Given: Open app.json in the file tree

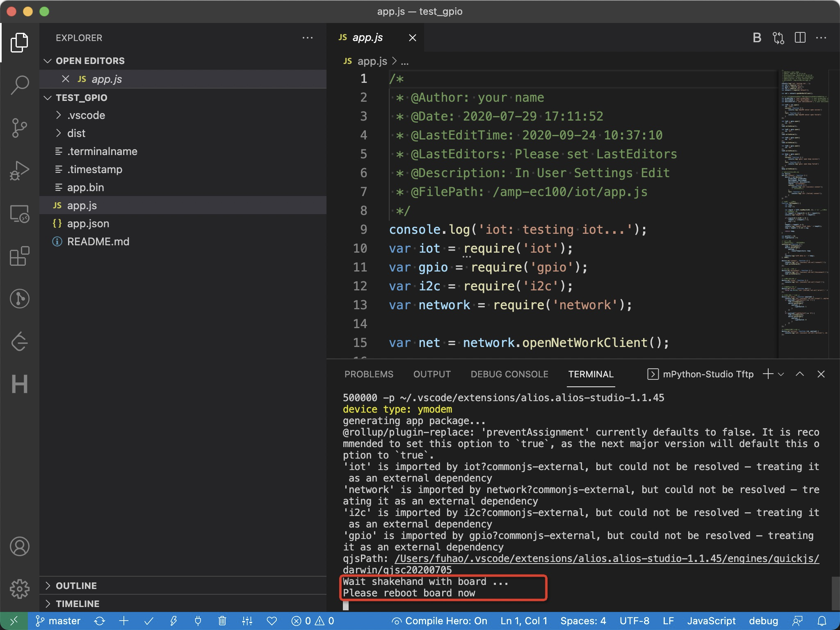Looking at the screenshot, I should 183,224.
